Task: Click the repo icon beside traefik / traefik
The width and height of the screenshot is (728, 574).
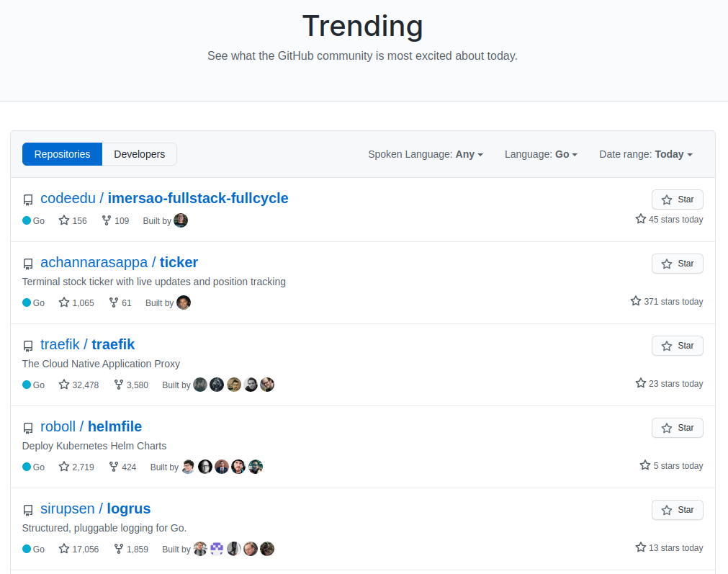Action: (28, 346)
